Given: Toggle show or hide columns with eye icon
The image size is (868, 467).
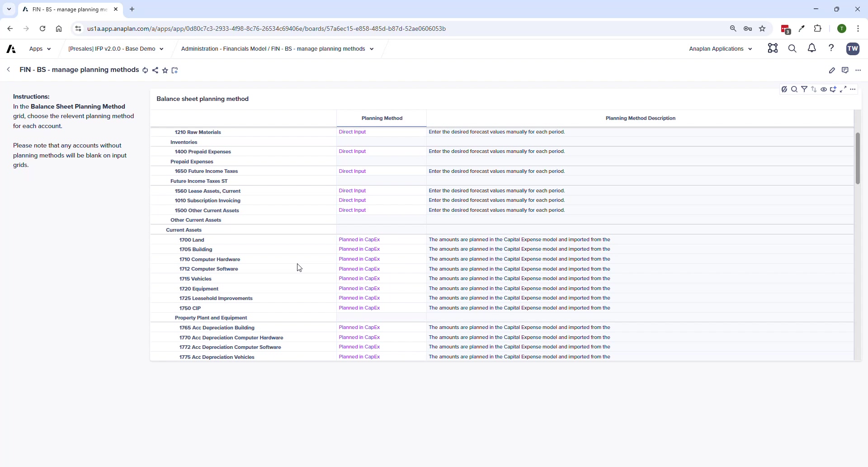Looking at the screenshot, I should (824, 89).
